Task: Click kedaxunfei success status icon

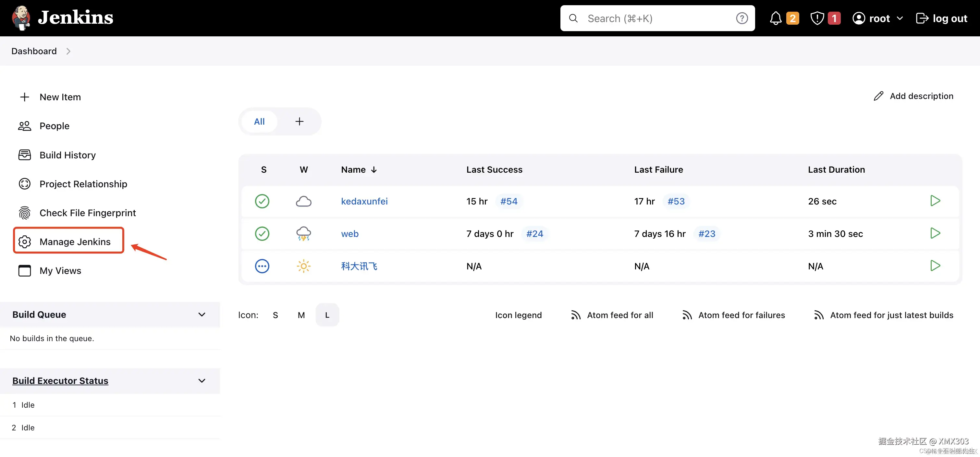Action: [x=262, y=201]
